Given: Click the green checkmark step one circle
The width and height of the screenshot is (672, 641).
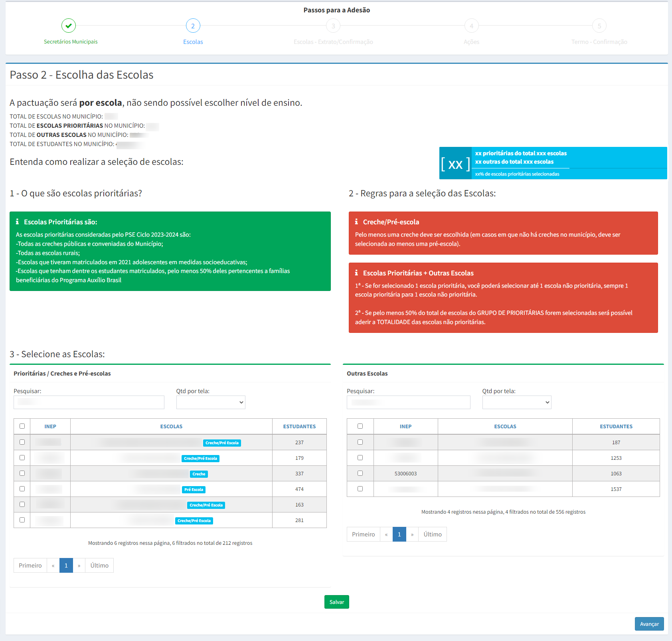Looking at the screenshot, I should click(x=69, y=26).
